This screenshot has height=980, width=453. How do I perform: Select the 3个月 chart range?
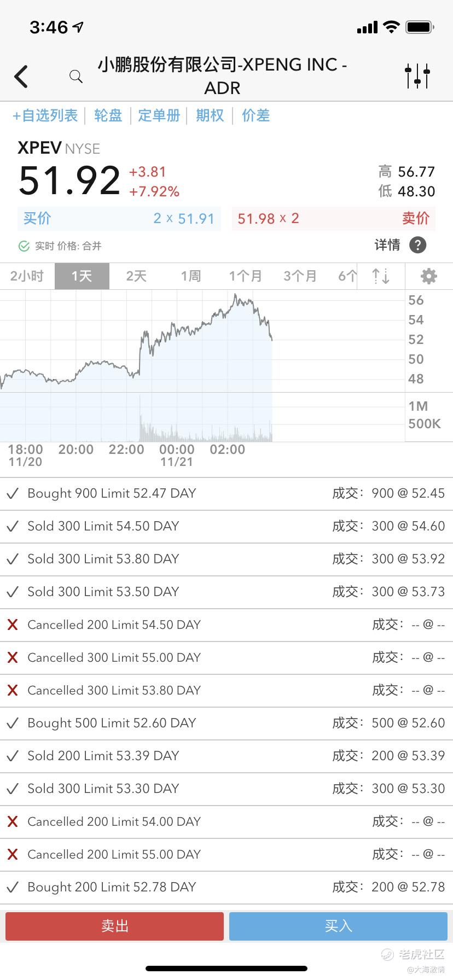(x=300, y=276)
